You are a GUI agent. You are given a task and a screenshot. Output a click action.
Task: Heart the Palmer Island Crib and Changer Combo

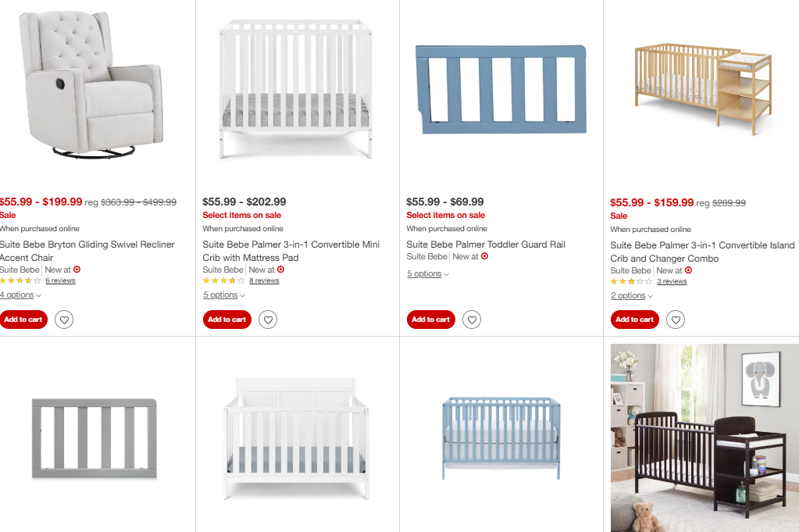[x=676, y=320]
